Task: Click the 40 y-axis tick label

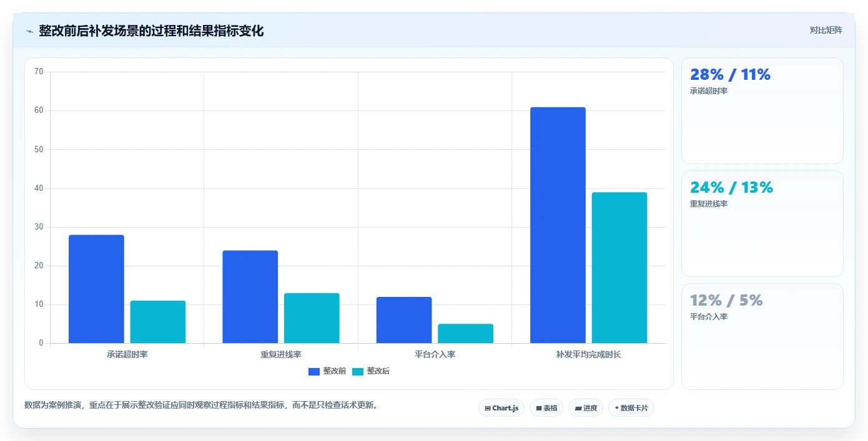Action: (x=39, y=188)
